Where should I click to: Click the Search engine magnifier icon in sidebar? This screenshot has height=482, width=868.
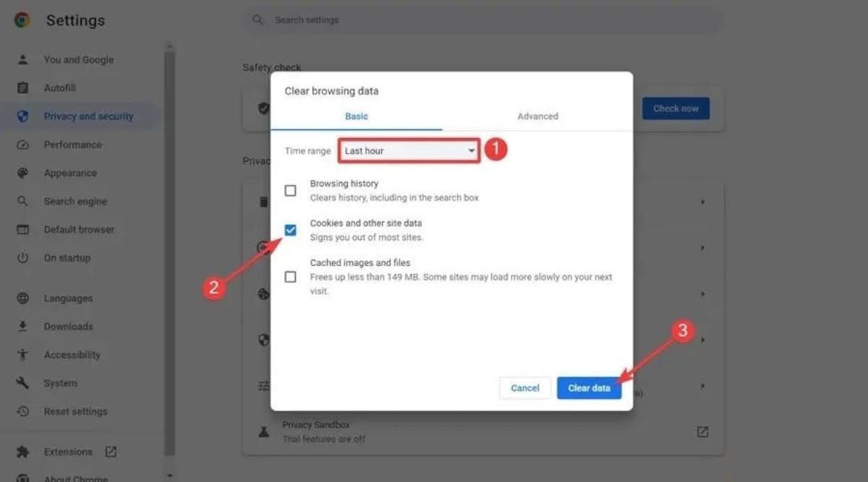pyautogui.click(x=23, y=201)
